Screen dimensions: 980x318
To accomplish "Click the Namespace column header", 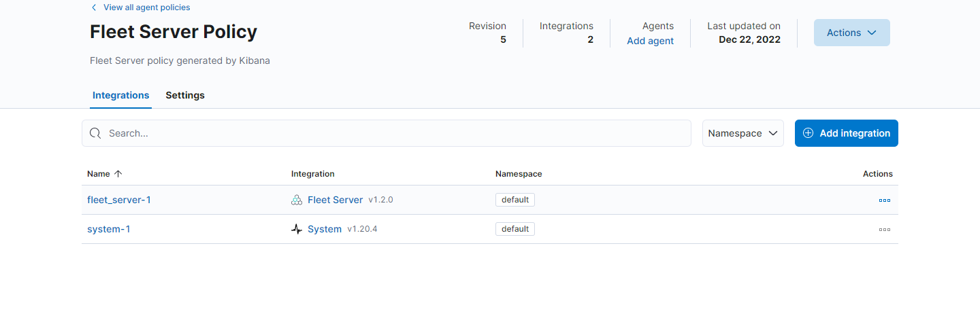I will [x=519, y=174].
